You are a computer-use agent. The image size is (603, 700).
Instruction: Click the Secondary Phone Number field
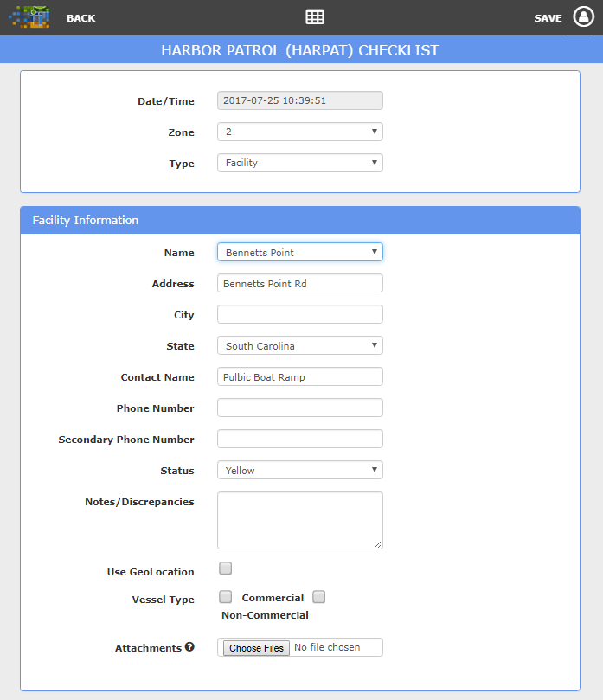click(300, 439)
